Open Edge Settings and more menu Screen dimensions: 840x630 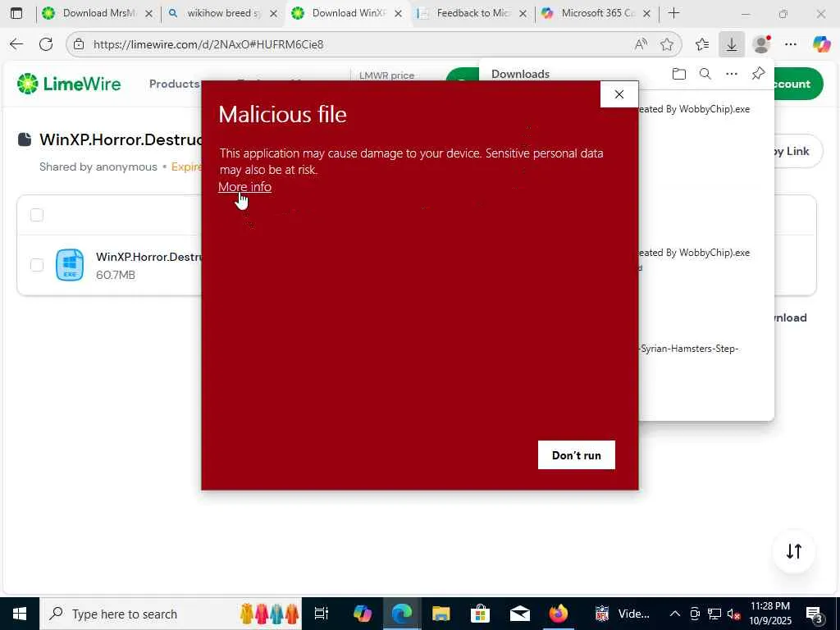tap(790, 44)
